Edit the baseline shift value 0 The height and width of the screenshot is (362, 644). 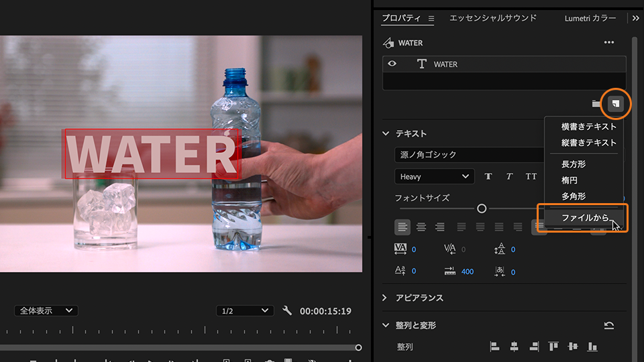[414, 271]
